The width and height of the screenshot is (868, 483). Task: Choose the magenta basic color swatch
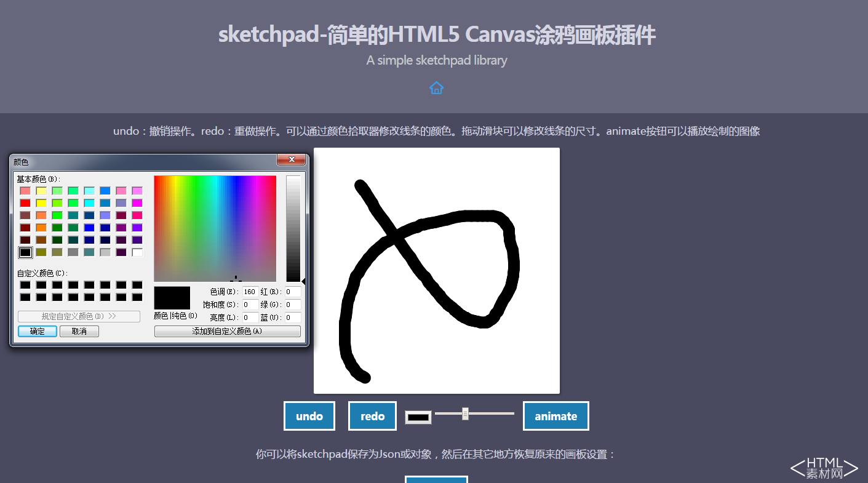coord(137,203)
